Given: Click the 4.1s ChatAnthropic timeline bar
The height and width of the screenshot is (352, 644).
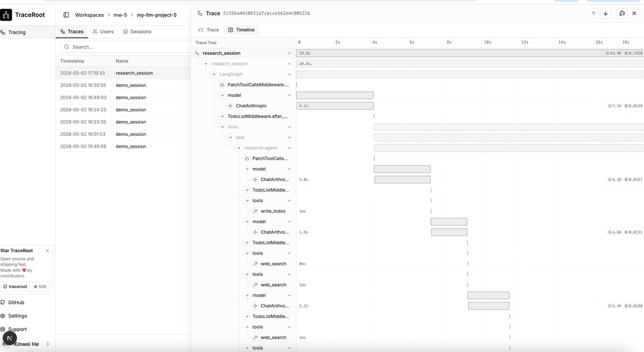Looking at the screenshot, I should pyautogui.click(x=335, y=106).
